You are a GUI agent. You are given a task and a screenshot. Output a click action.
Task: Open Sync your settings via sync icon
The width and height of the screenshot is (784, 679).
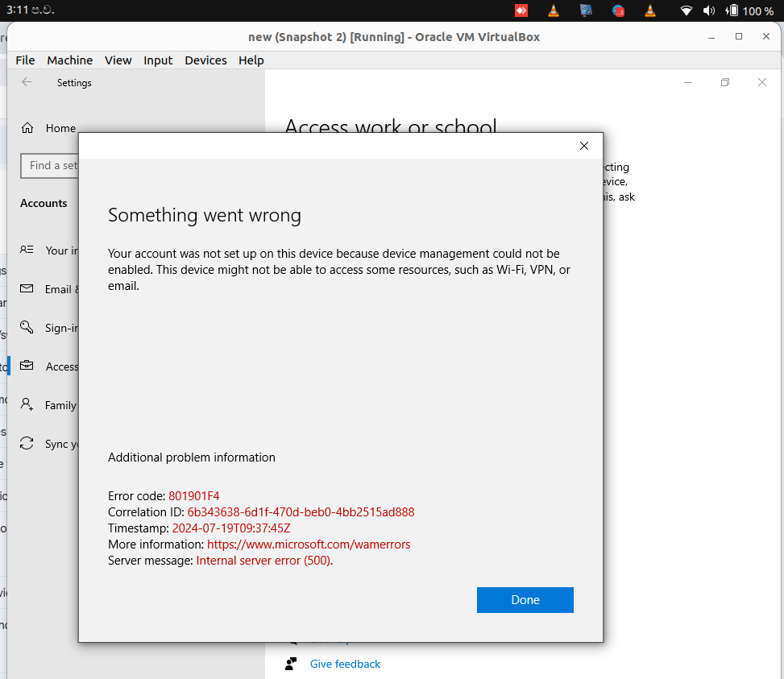click(x=27, y=444)
